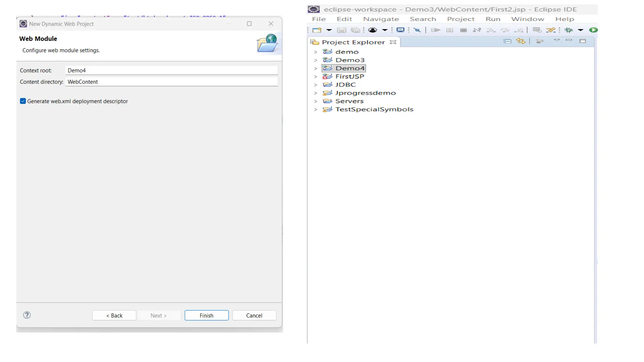
Task: Click the Debug bug icon
Action: coord(569,30)
